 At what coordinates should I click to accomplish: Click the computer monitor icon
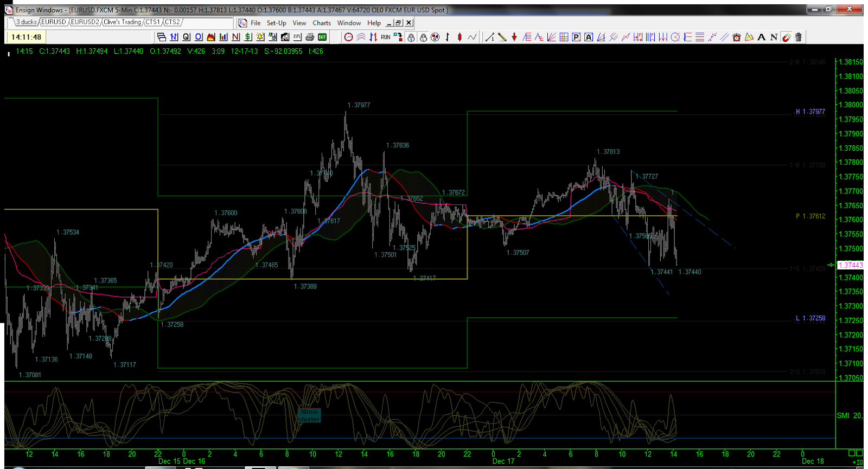coord(272,37)
